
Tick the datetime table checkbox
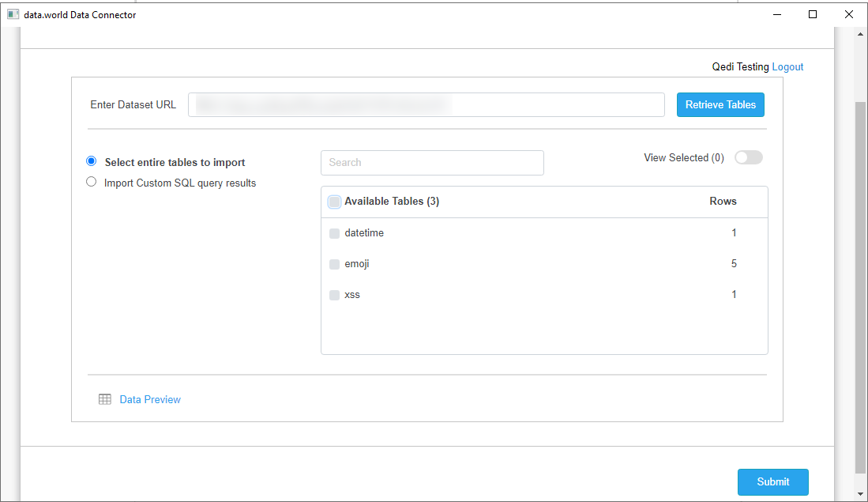point(335,233)
